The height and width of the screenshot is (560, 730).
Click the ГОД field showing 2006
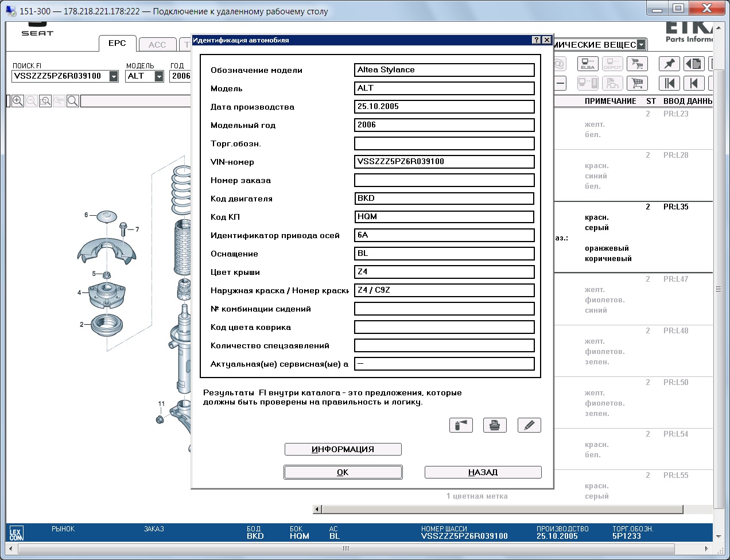click(181, 76)
